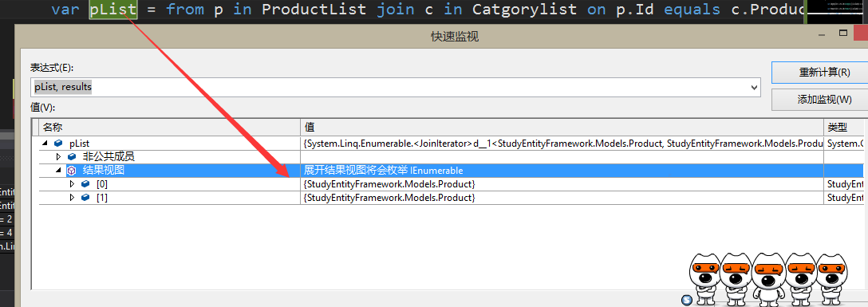Collapse the pList tree node
The width and height of the screenshot is (868, 307).
coord(45,144)
